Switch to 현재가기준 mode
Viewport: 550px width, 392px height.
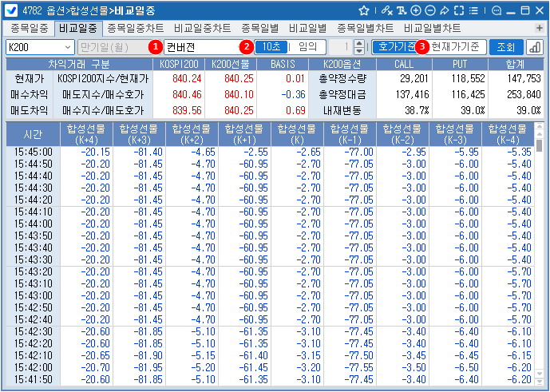pyautogui.click(x=454, y=46)
